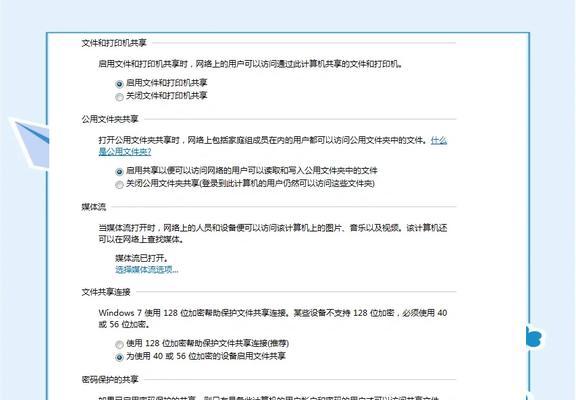
Task: Click the description starting Windows 7 使用 128 位加密
Action: coord(273,318)
